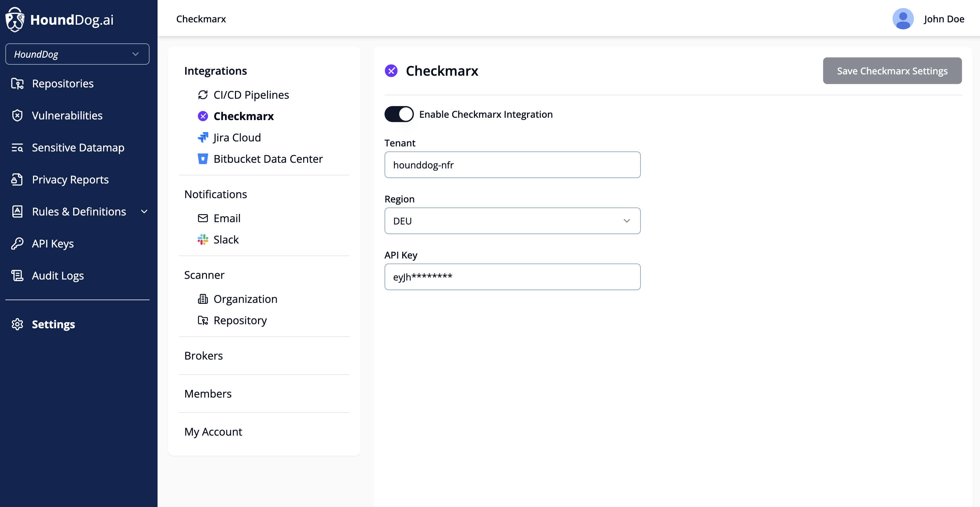Click the HoundDog.ai brand name text

(71, 20)
